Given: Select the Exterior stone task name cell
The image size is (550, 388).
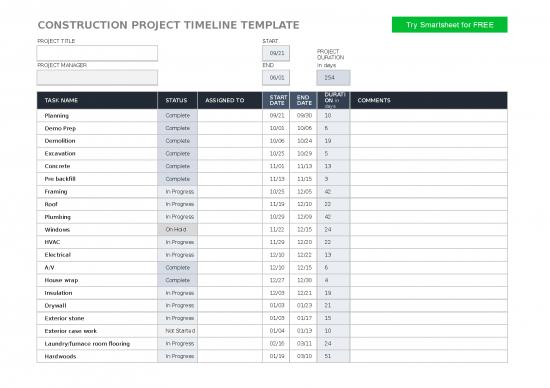Looking at the screenshot, I should [x=97, y=318].
